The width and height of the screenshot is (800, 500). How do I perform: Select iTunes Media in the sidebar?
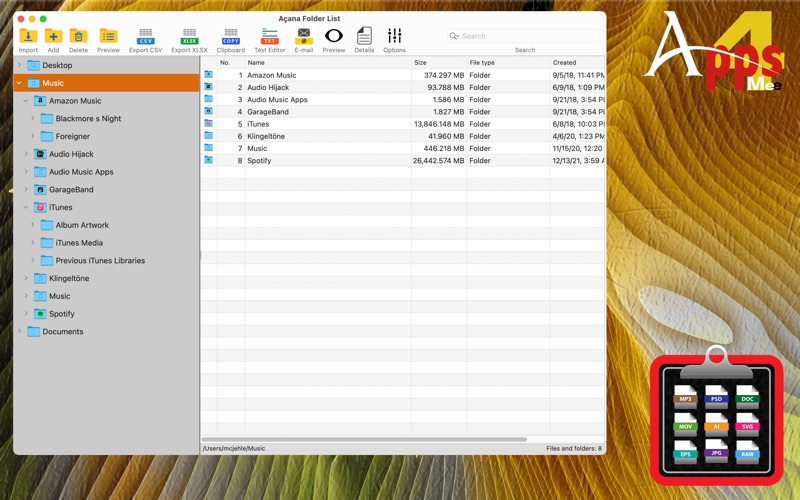[79, 242]
